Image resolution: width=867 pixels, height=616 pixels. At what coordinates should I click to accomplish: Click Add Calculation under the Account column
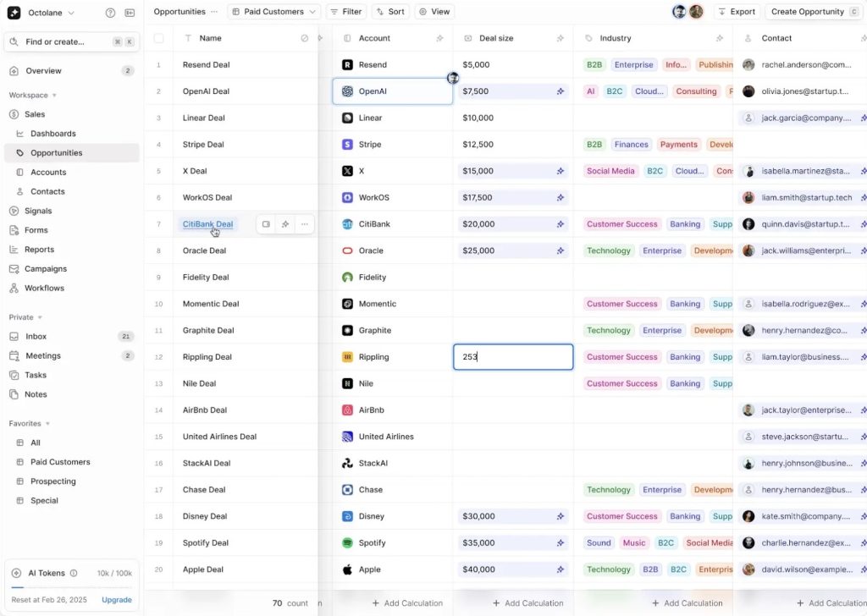(407, 603)
